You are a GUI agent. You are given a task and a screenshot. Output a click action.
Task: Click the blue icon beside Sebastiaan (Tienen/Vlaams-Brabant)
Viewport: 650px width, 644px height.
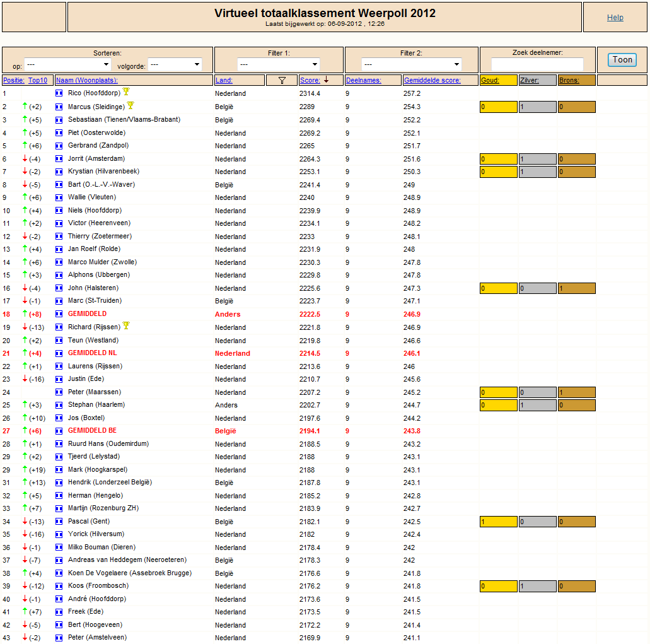pos(59,120)
